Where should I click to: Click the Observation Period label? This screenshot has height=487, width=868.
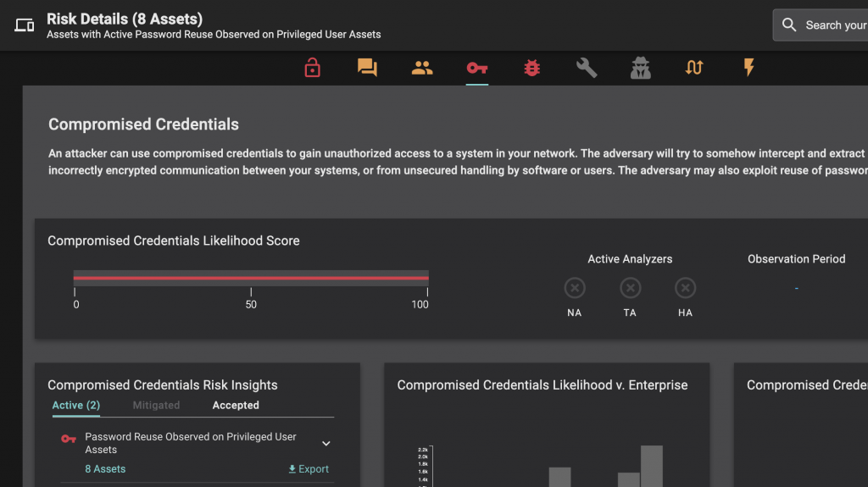pyautogui.click(x=796, y=259)
